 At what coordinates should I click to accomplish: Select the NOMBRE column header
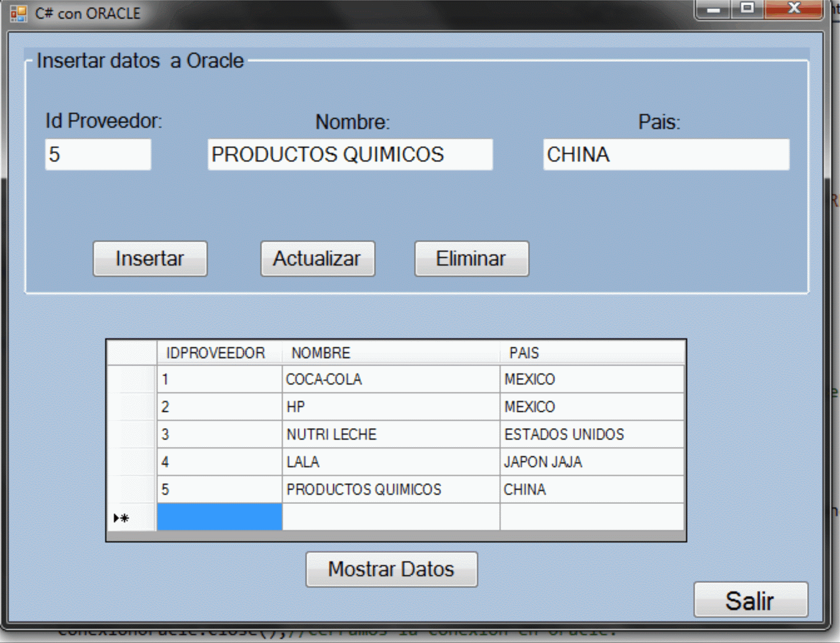320,352
